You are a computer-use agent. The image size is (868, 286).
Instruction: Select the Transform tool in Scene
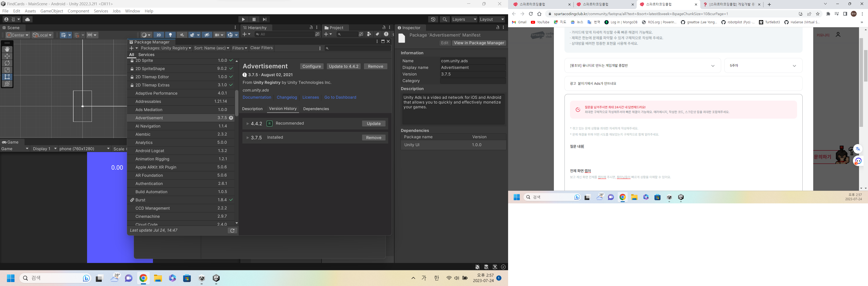click(7, 84)
